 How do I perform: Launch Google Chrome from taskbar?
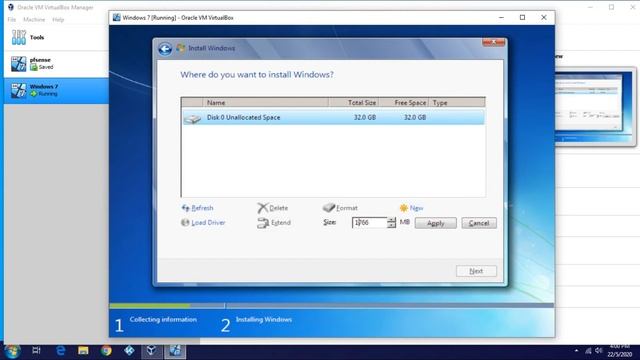(x=107, y=351)
